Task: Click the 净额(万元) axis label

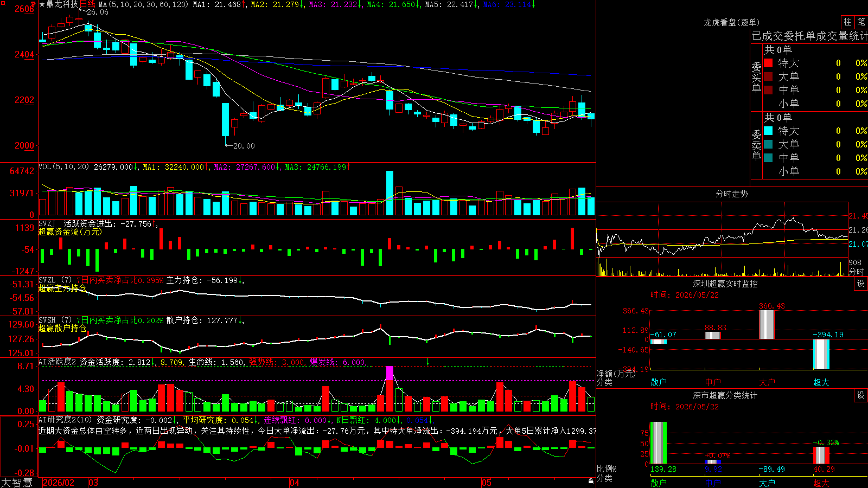Action: (x=616, y=374)
